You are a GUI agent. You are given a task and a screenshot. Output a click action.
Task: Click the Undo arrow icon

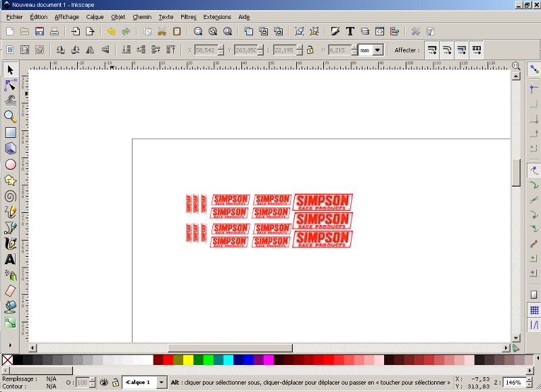coord(111,31)
